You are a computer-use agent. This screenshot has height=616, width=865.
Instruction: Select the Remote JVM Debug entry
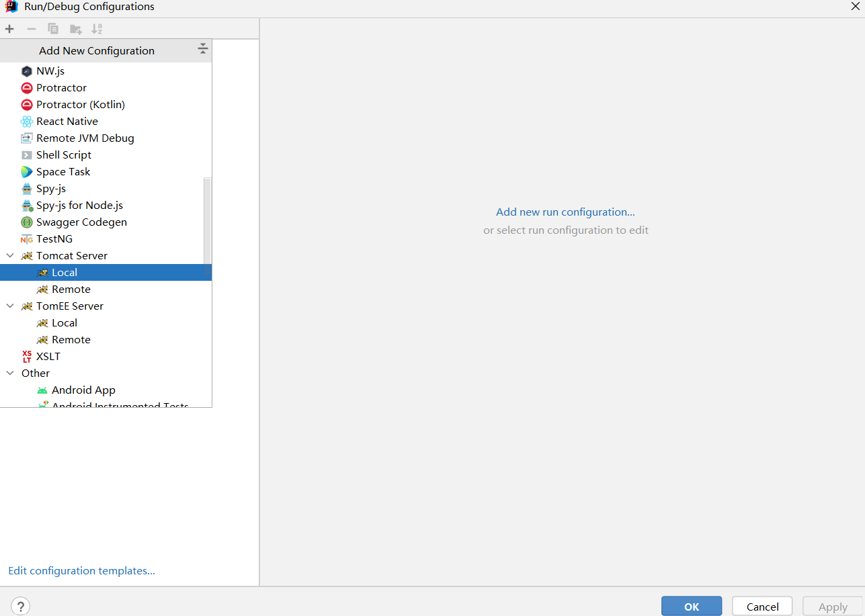pyautogui.click(x=106, y=138)
